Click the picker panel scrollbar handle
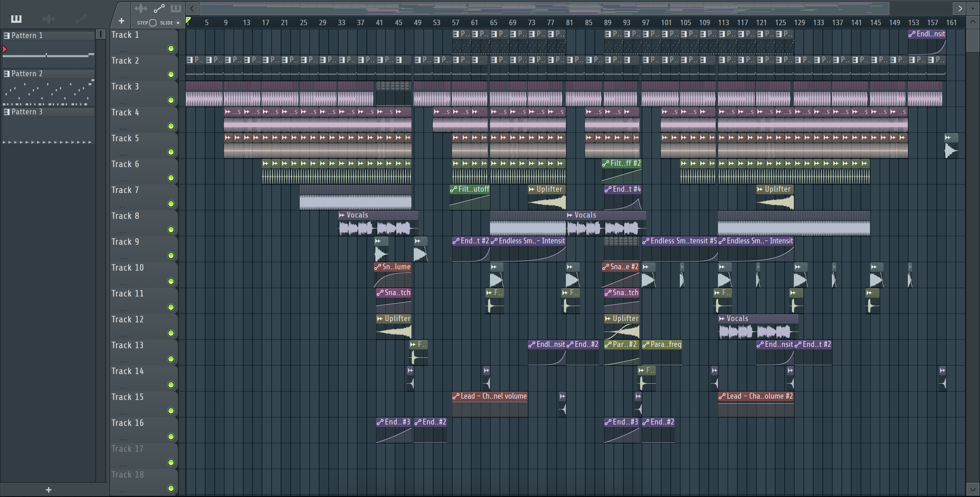 pos(100,34)
